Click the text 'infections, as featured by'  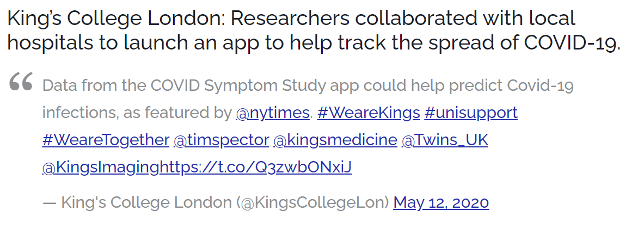point(137,113)
